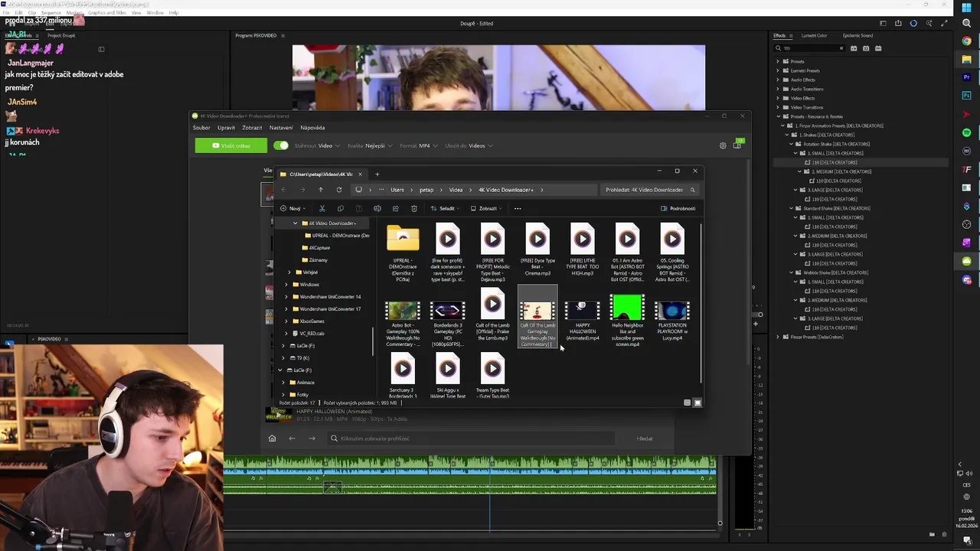The height and width of the screenshot is (551, 980).
Task: Click Videa in the Explorer breadcrumb
Action: (456, 190)
